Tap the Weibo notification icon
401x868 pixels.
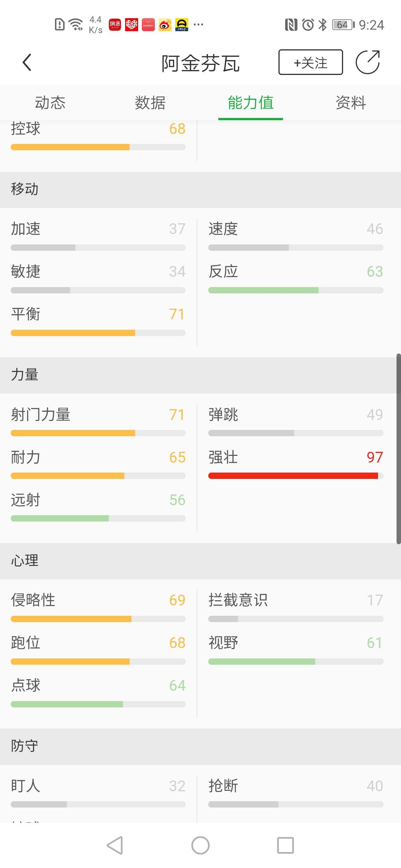(x=165, y=25)
